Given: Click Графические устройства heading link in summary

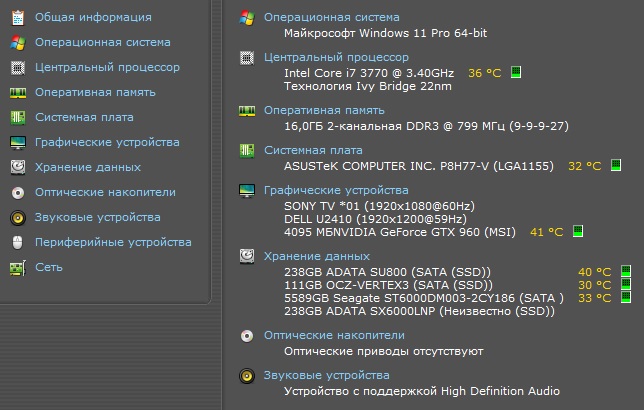Looking at the screenshot, I should [336, 191].
